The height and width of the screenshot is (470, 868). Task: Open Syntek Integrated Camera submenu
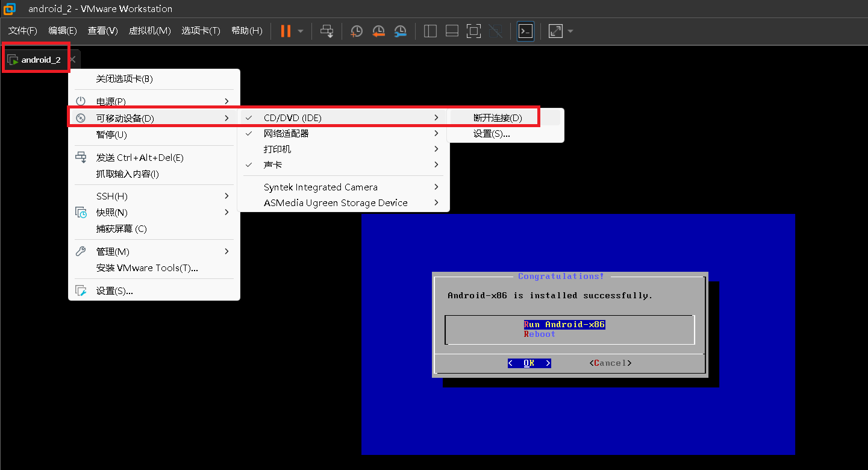coord(343,187)
